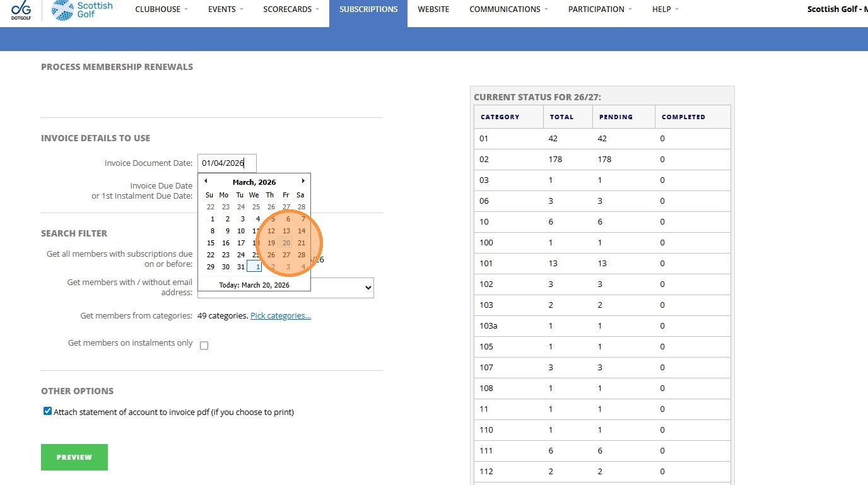This screenshot has height=485, width=868.
Task: Open the HELP menu
Action: pos(666,9)
